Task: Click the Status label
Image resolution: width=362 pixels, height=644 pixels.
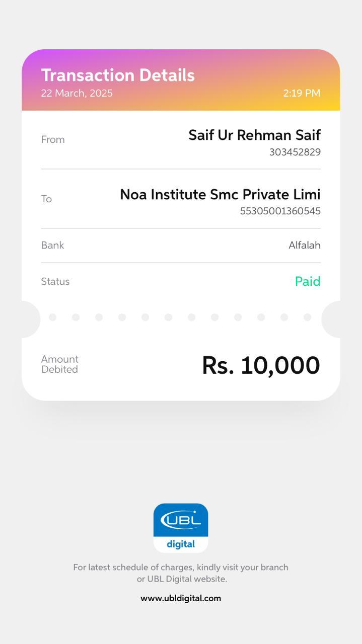Action: (x=55, y=281)
